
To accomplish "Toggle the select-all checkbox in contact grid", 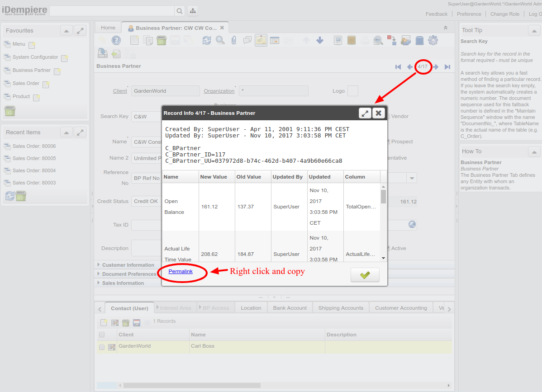I will [x=102, y=335].
